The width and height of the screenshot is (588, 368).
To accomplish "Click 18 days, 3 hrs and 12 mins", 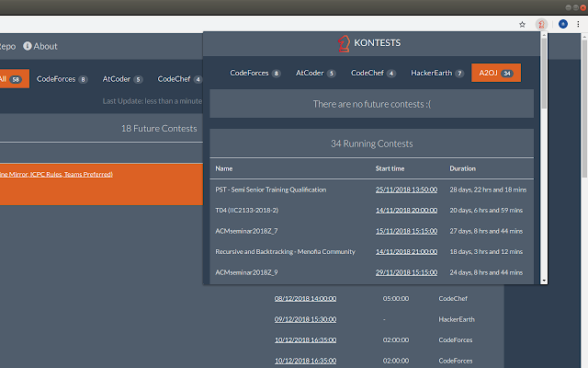I will point(486,251).
